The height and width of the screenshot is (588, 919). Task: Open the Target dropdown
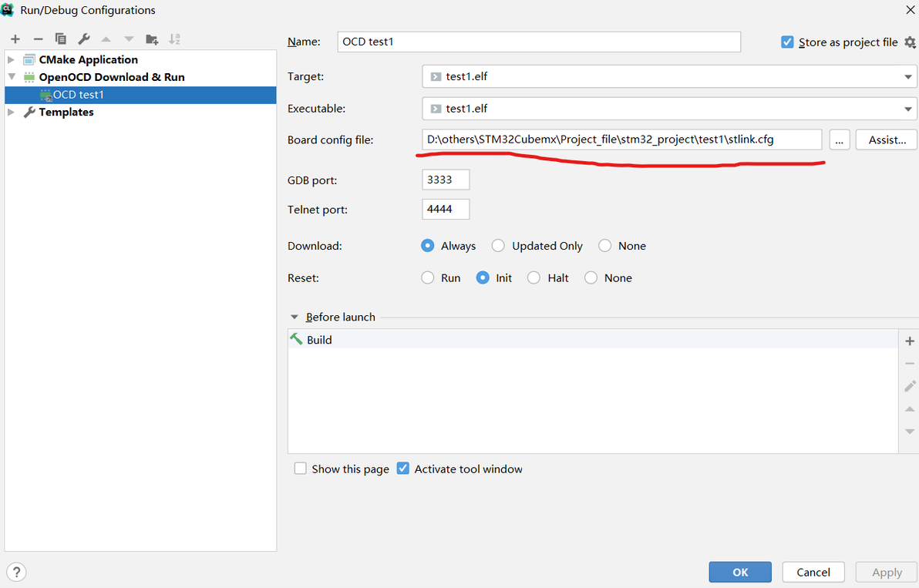(x=908, y=77)
